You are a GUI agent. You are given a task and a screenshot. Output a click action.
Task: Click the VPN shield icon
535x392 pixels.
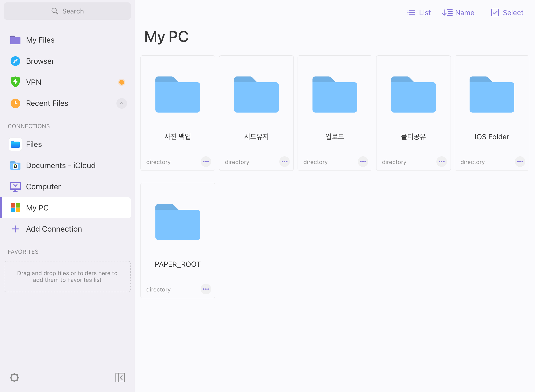click(x=15, y=82)
